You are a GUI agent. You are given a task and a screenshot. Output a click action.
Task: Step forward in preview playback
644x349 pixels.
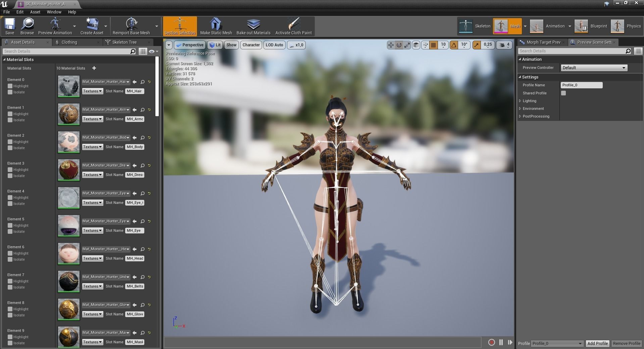pos(510,342)
